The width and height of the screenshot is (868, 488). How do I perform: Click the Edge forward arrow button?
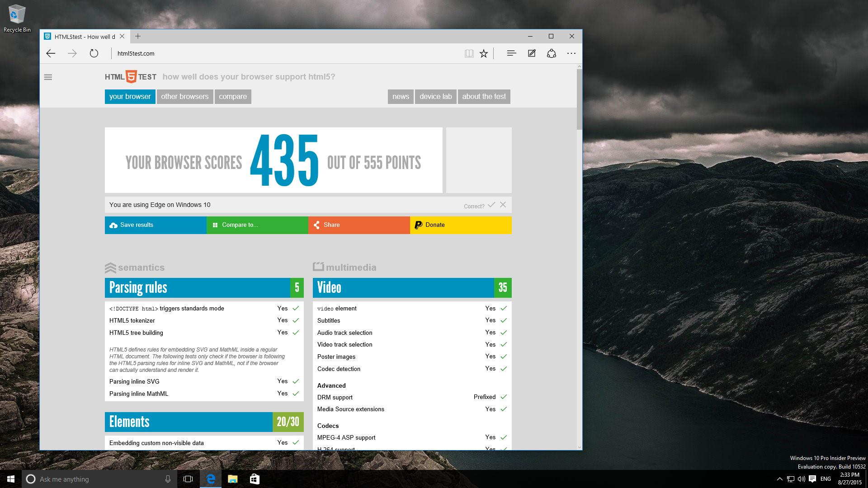tap(72, 53)
